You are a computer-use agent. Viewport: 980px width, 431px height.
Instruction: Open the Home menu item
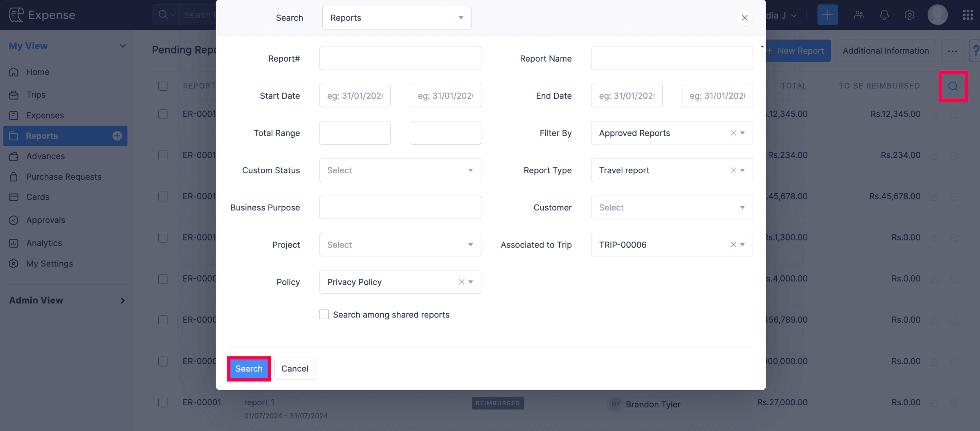coord(38,72)
